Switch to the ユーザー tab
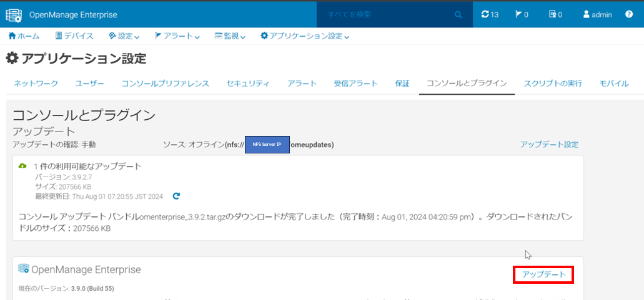The height and width of the screenshot is (300, 644). [x=89, y=84]
